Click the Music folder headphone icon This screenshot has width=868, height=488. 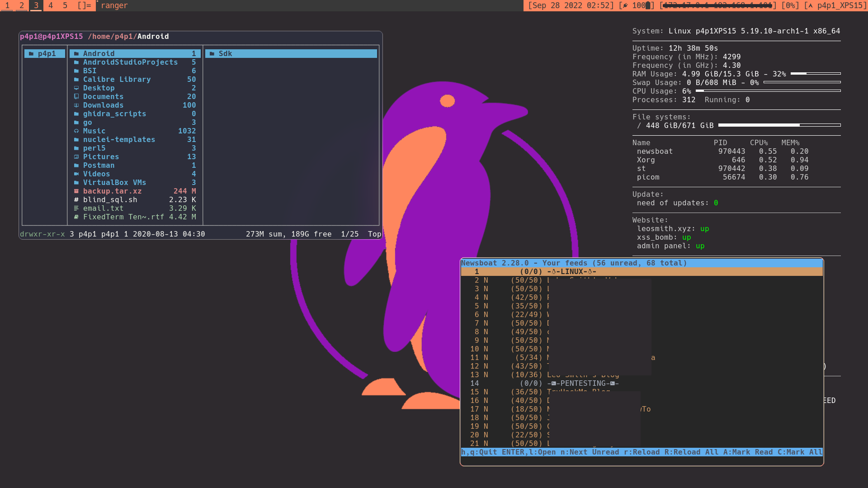pyautogui.click(x=76, y=131)
